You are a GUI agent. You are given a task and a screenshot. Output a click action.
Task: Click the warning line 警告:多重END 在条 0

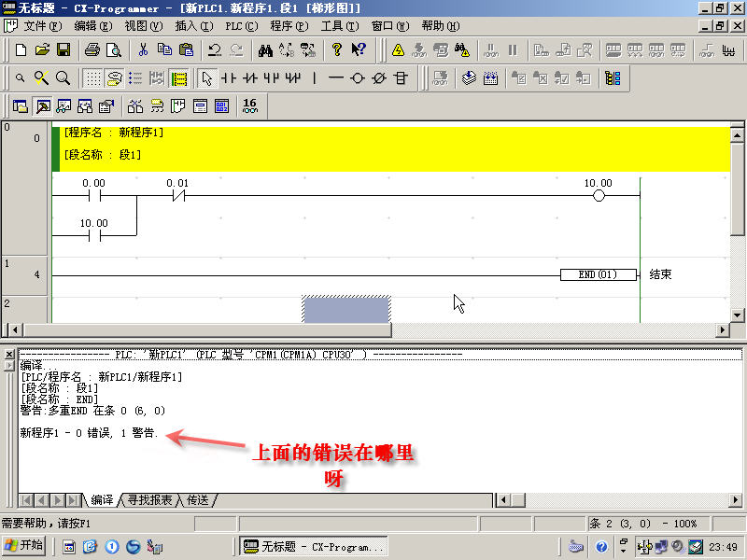(92, 411)
